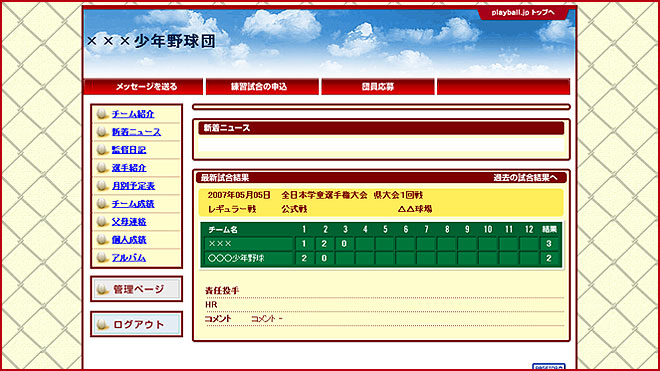Open 過去の試合結果へ link

(x=525, y=178)
